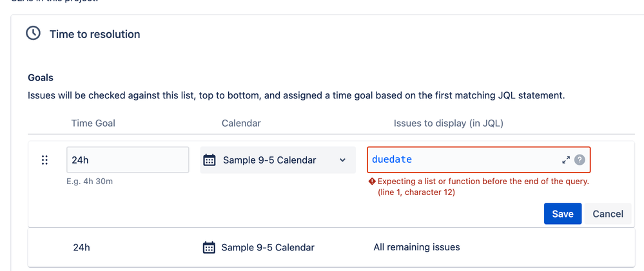Click the red error icon below the JQL field
This screenshot has width=644, height=271.
[x=372, y=182]
